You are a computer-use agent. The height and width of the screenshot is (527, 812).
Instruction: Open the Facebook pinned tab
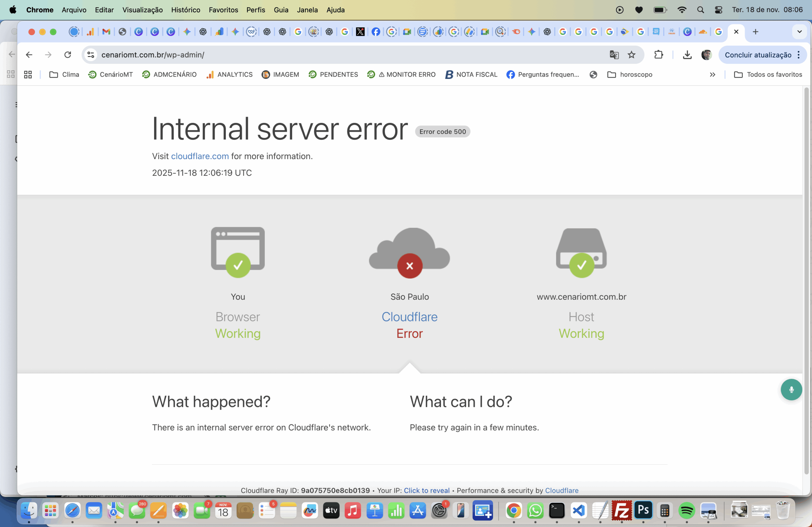376,32
